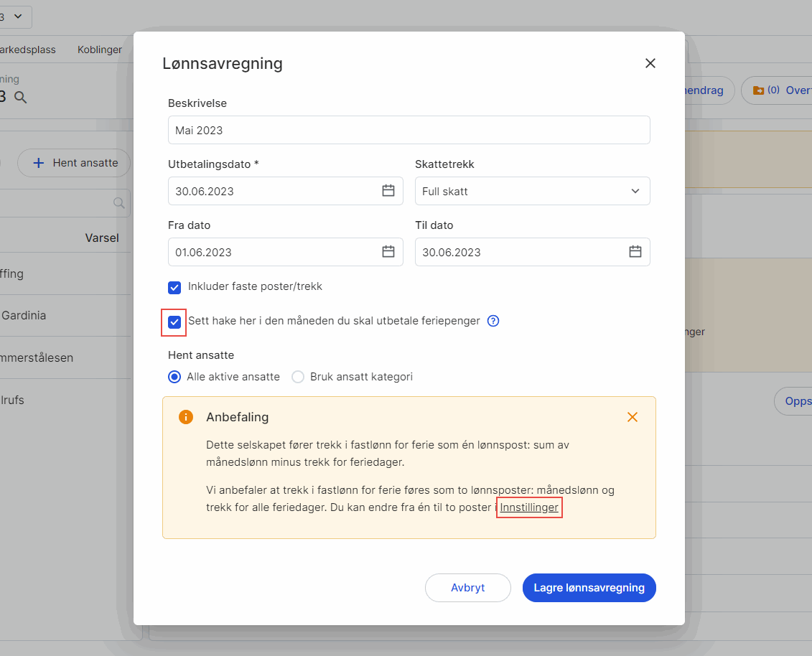The image size is (812, 656).
Task: Toggle the feriepenger month checkbox
Action: (174, 322)
